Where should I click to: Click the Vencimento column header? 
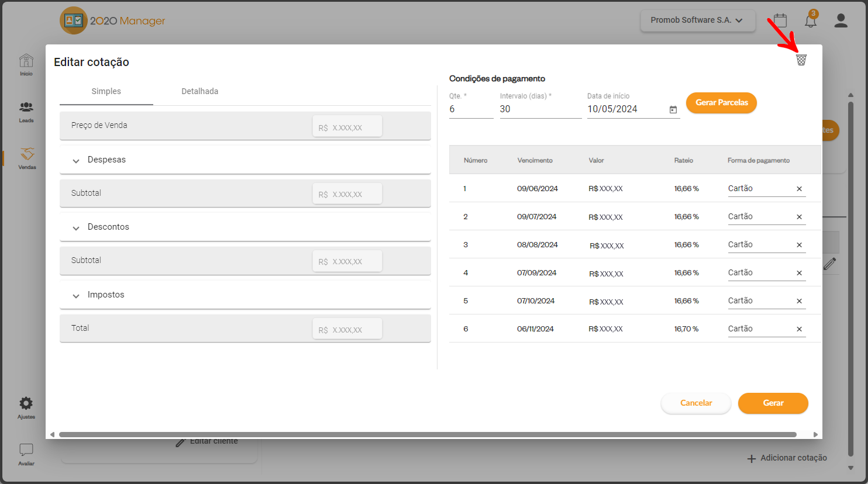(x=535, y=160)
